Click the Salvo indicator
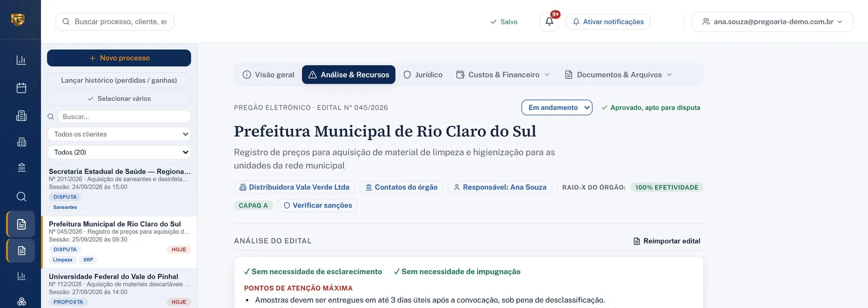Image resolution: width=868 pixels, height=308 pixels. tap(504, 22)
